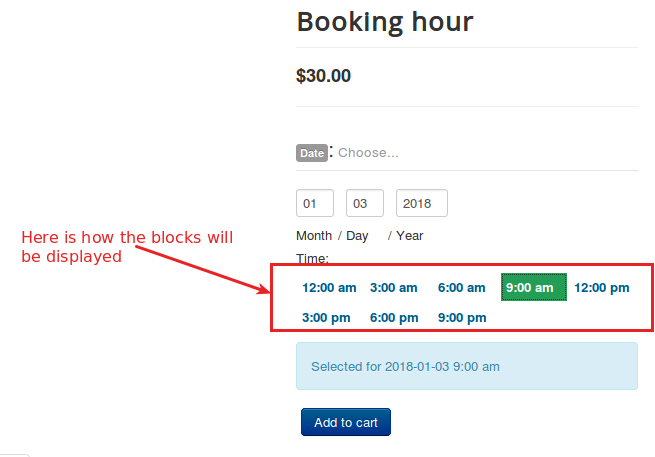
Task: Click the blue selected date notice box
Action: 466,366
